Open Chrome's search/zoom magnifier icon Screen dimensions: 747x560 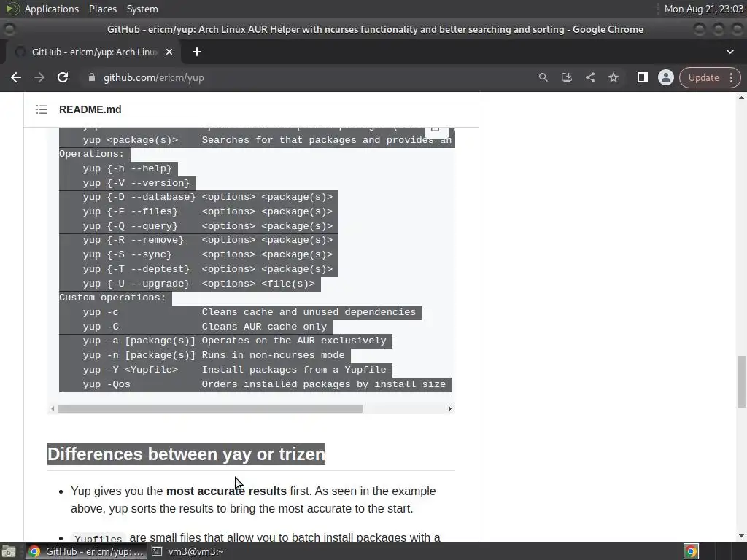(543, 77)
